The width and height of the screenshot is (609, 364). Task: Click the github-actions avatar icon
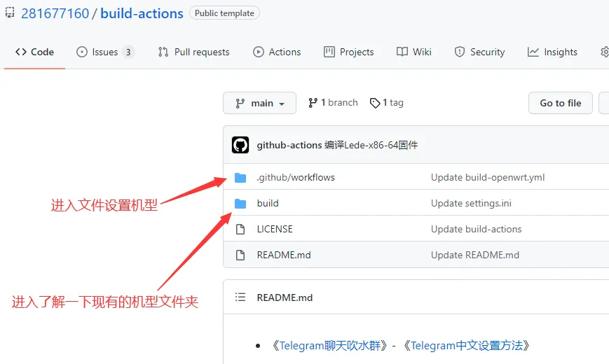(240, 145)
